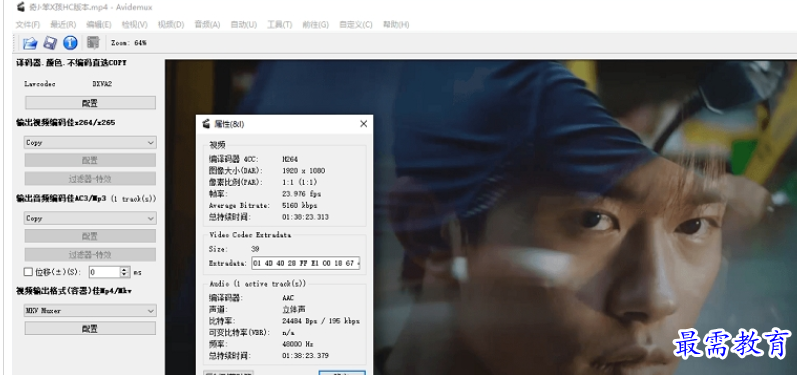Expand the audio output Copy dropdown
Image resolution: width=797 pixels, height=375 pixels.
point(90,218)
